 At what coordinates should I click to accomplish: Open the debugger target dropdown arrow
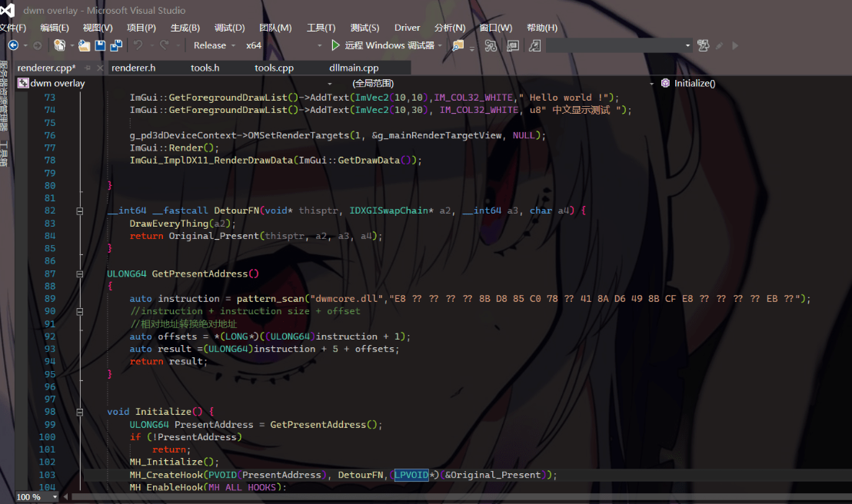click(x=440, y=45)
